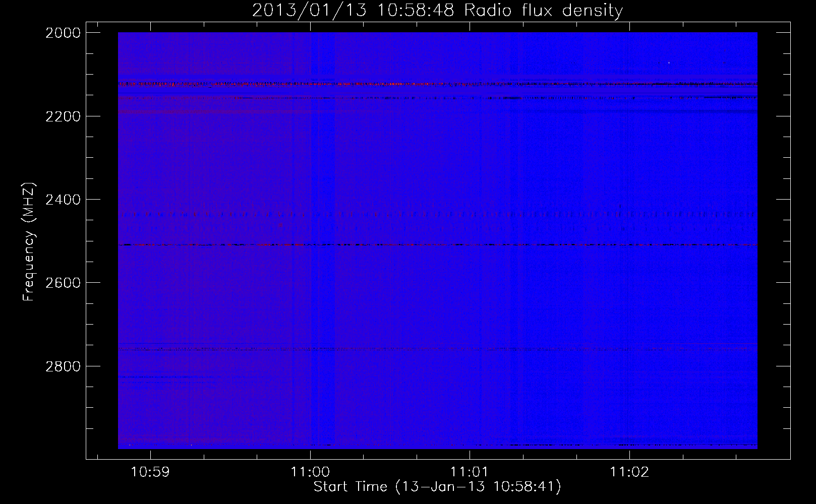
Task: Click the 11:02 time tick label
Action: coord(629,472)
